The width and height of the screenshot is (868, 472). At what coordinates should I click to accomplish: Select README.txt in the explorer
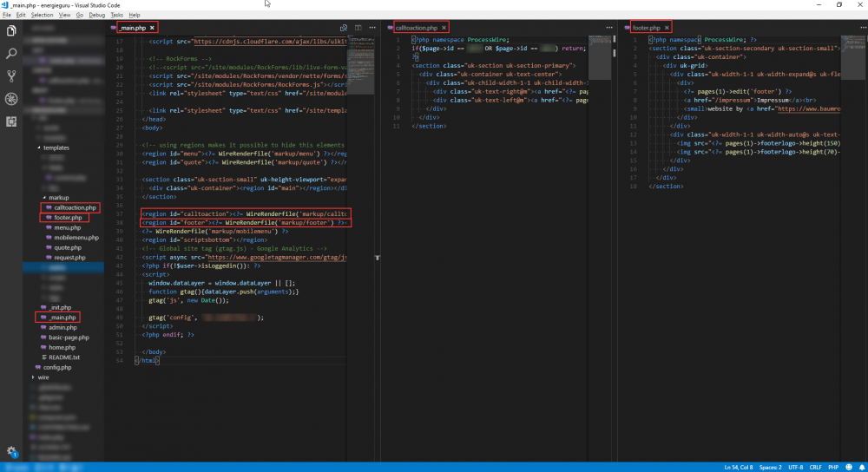pyautogui.click(x=64, y=357)
